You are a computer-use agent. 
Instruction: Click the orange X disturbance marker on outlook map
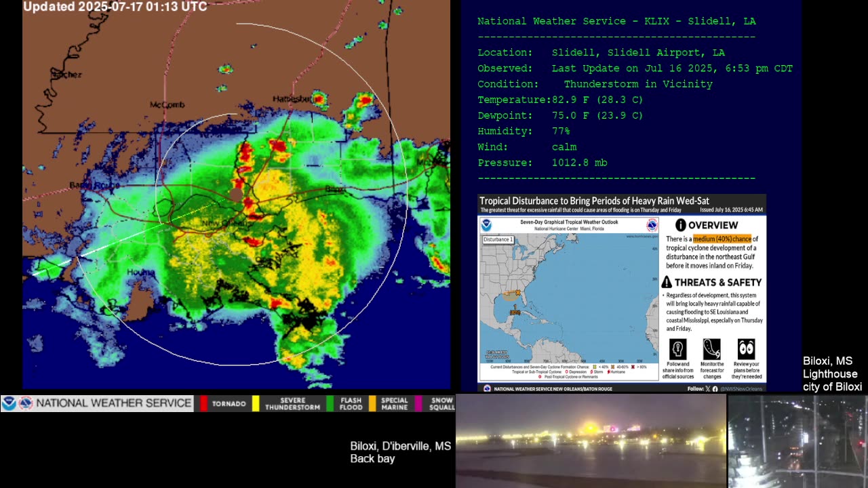518,293
